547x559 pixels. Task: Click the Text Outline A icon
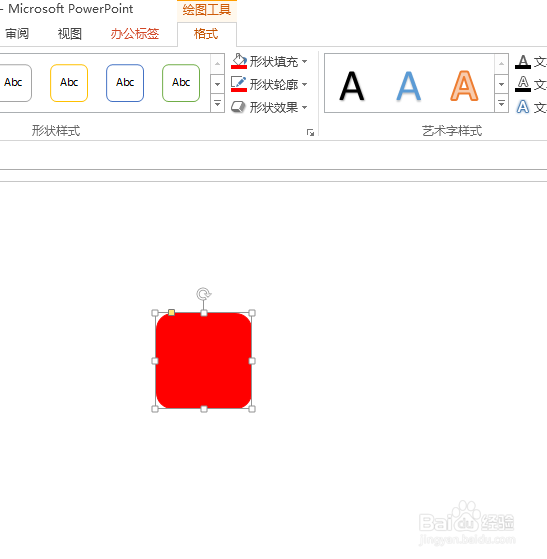tap(523, 84)
